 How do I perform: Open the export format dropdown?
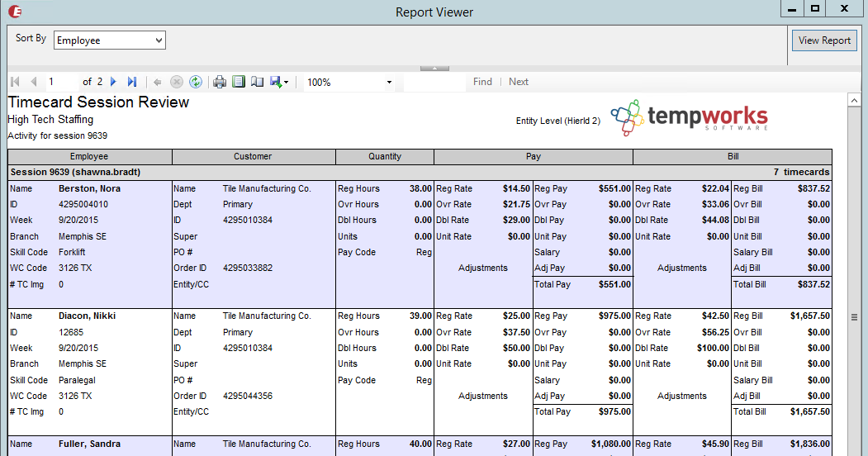280,82
